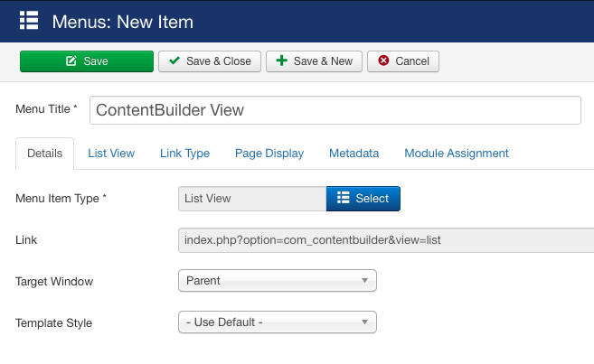594x364 pixels.
Task: Open the Target Window dropdown
Action: coord(278,280)
